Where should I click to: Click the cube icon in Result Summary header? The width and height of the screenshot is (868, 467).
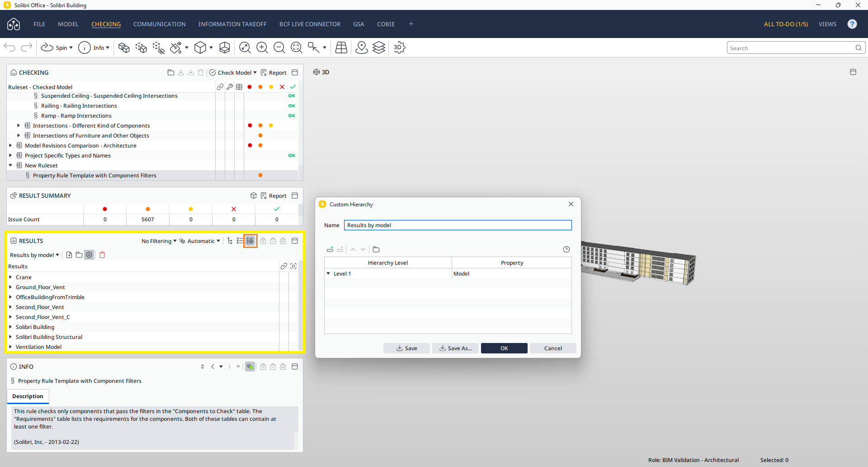[x=254, y=195]
